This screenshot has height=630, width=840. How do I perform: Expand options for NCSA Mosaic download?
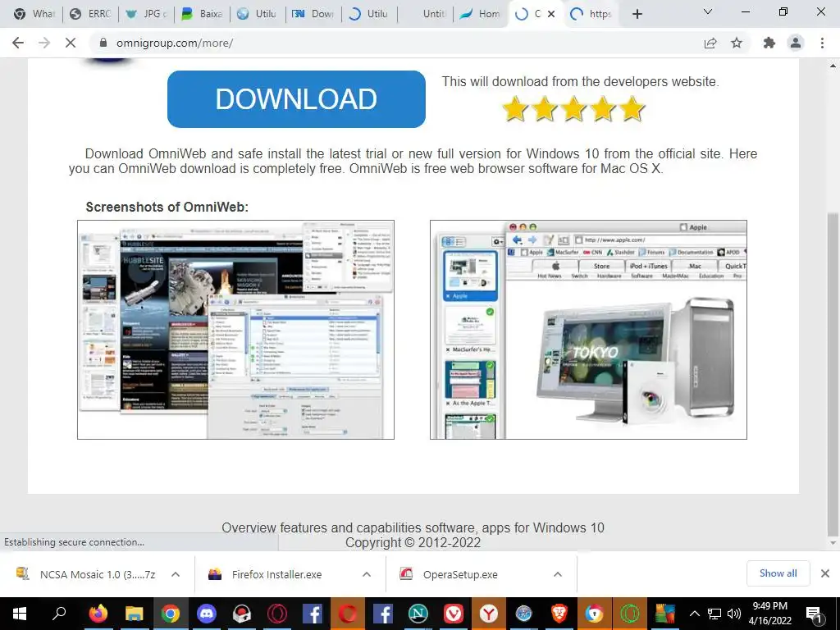coord(176,574)
